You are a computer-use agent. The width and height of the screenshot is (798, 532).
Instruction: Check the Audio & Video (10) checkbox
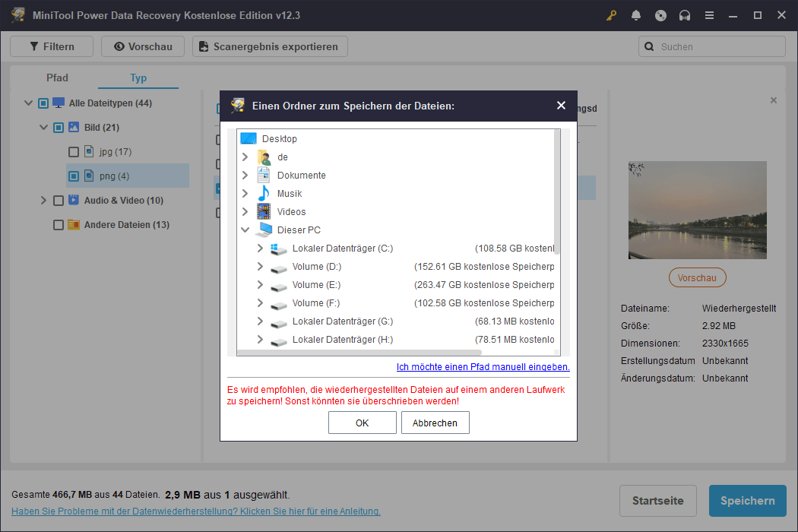click(x=59, y=201)
